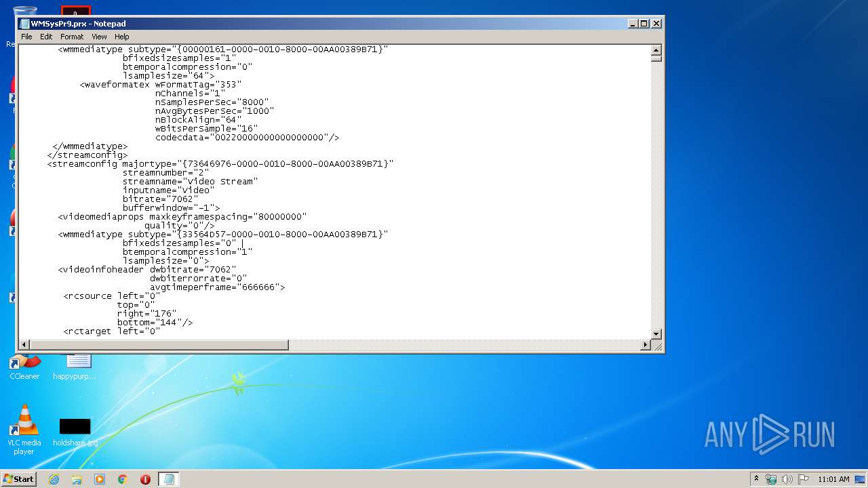Click the streamname="Video Stream" line
This screenshot has height=488, width=868.
click(x=190, y=182)
